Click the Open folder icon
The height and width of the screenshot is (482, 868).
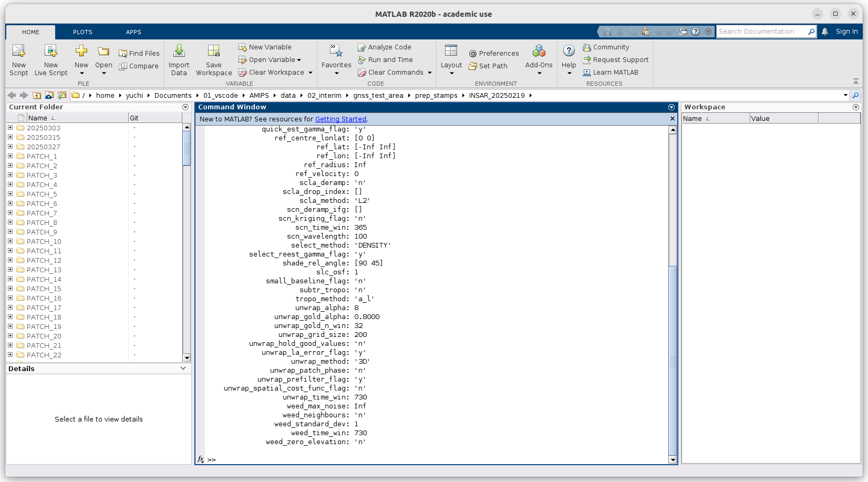click(104, 51)
